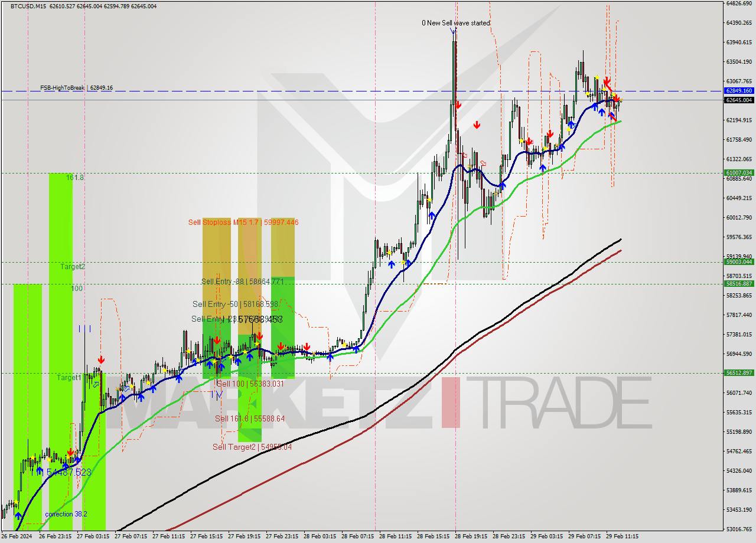Click the '27 Feb 07:15' time axis label

pyautogui.click(x=131, y=537)
